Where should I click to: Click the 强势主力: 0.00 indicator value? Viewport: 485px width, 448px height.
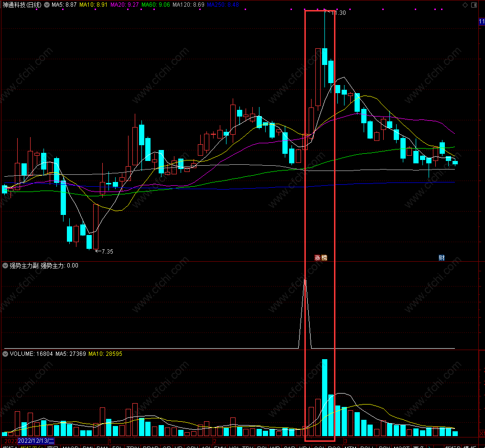pyautogui.click(x=59, y=266)
